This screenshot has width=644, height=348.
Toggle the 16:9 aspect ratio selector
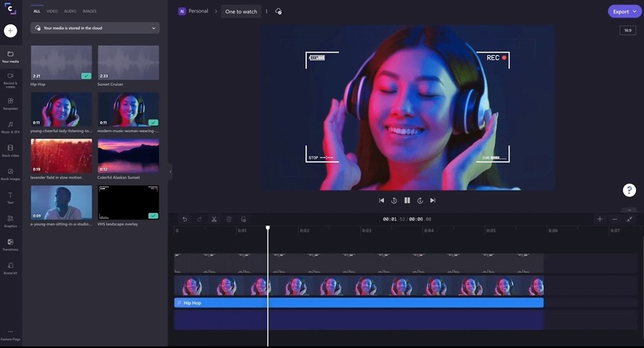[628, 31]
